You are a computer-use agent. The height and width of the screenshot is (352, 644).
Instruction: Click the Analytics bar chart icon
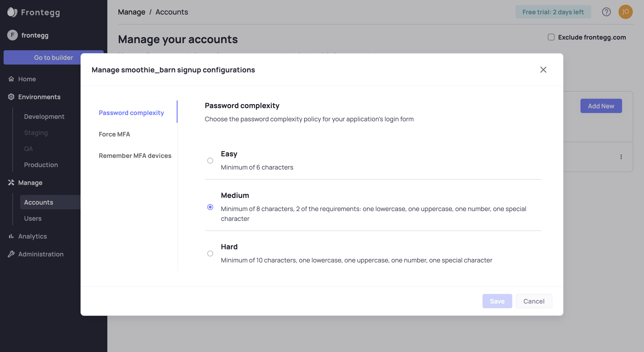(11, 236)
